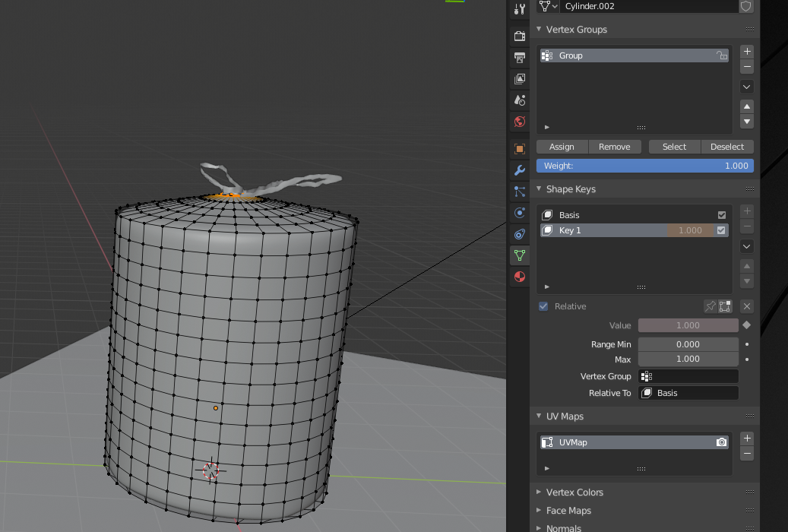Click the vertex group Weight slider
The height and width of the screenshot is (532, 788).
(644, 166)
